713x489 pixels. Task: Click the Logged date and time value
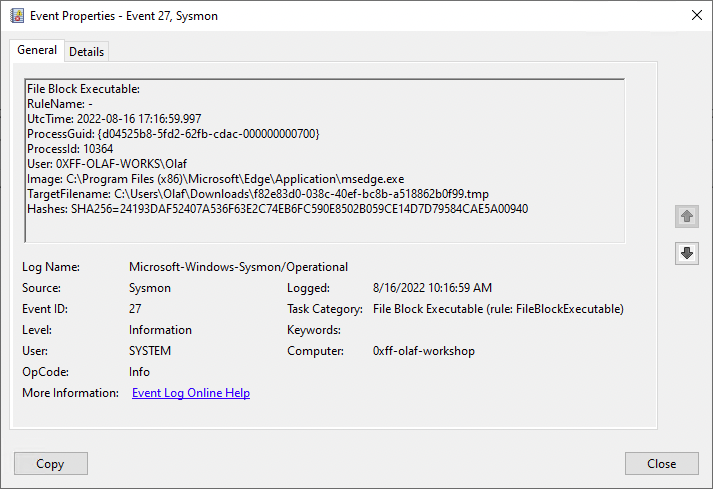click(x=432, y=288)
